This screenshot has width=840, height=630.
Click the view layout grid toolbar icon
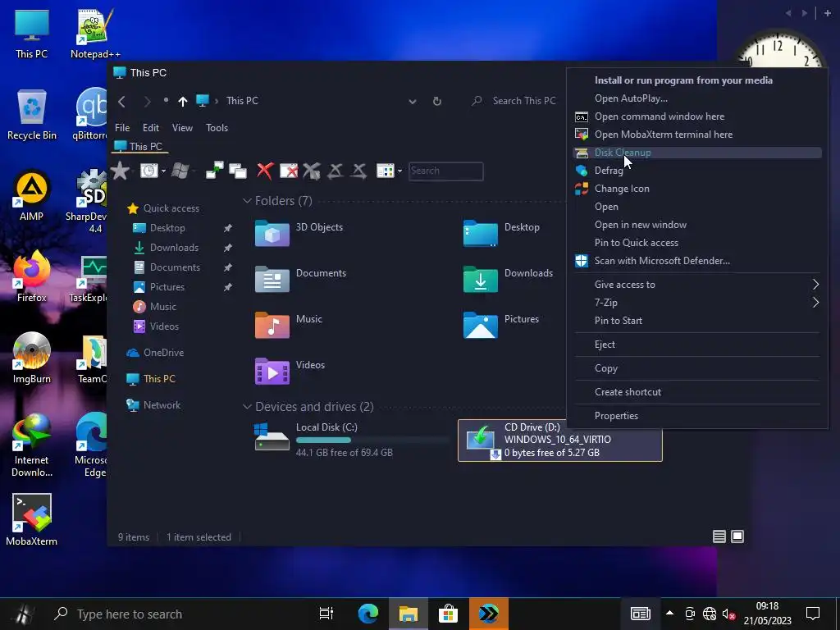click(386, 171)
